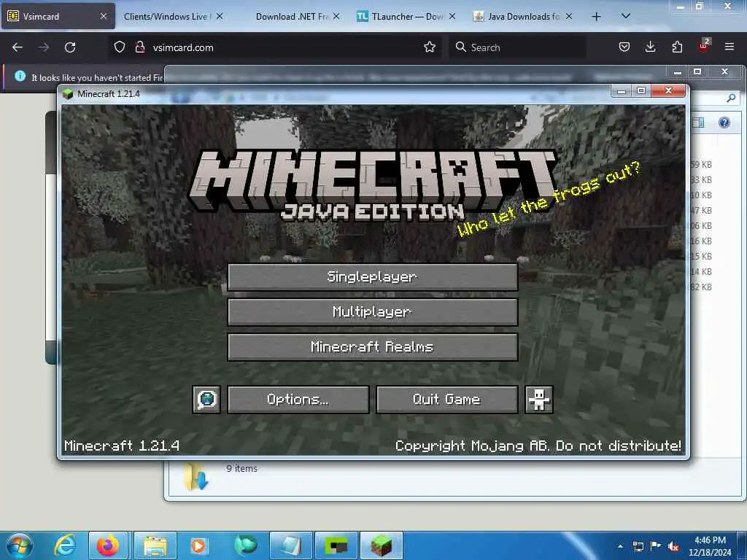Open Minecraft Realms
This screenshot has height=560, width=747.
click(x=373, y=346)
